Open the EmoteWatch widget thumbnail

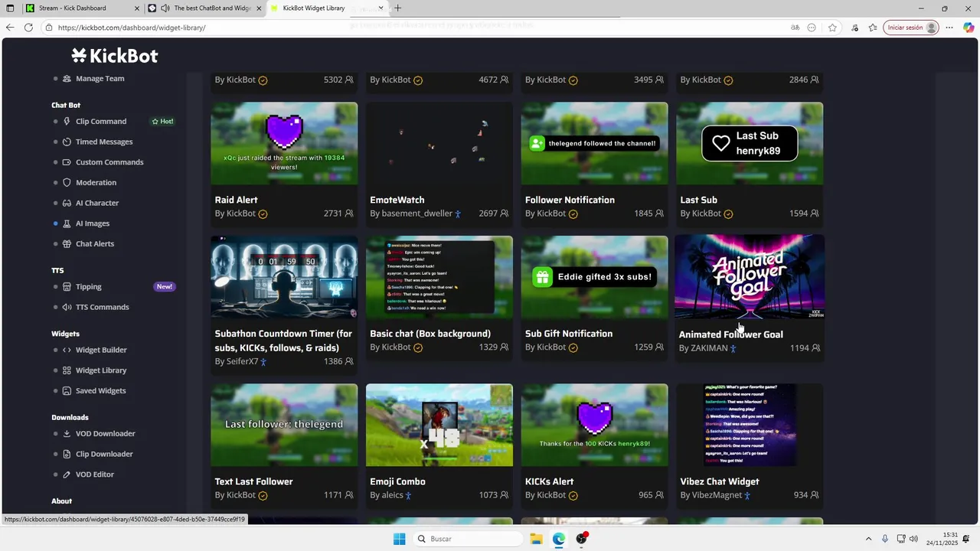click(439, 143)
